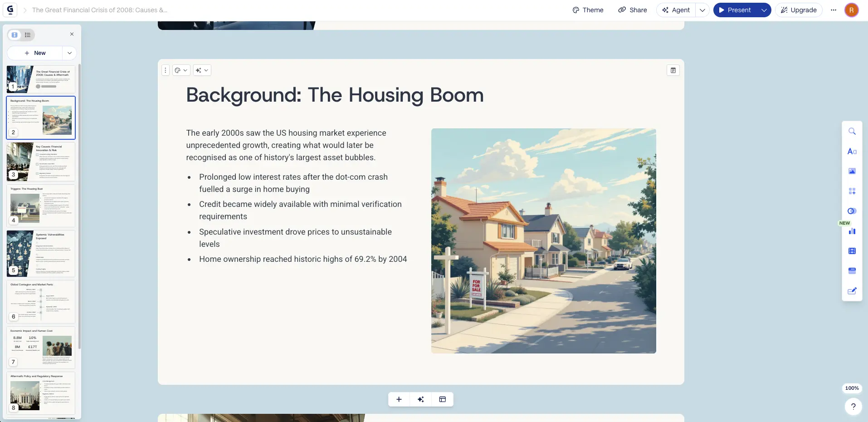
Task: Open smart layout blocks tool
Action: 852,191
